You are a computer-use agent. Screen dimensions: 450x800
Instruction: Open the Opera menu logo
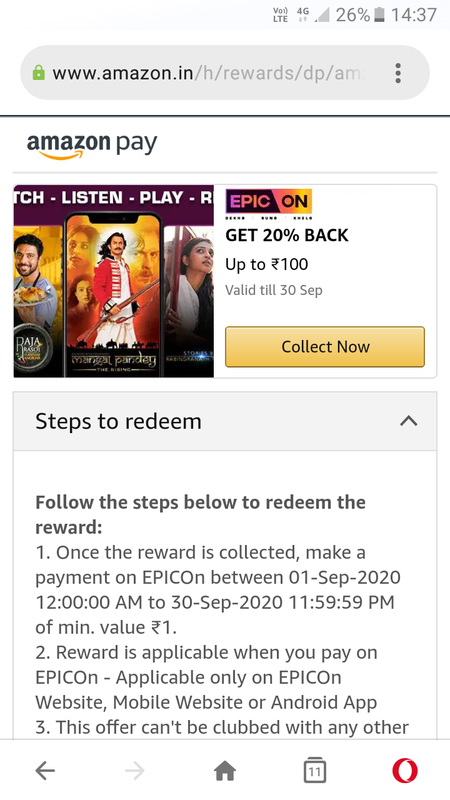tap(405, 770)
